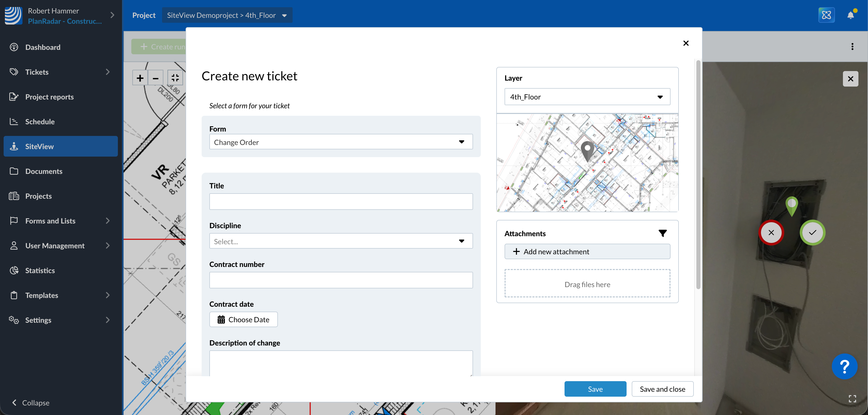Confirm pin placement with green checkmark
868x415 pixels.
812,232
